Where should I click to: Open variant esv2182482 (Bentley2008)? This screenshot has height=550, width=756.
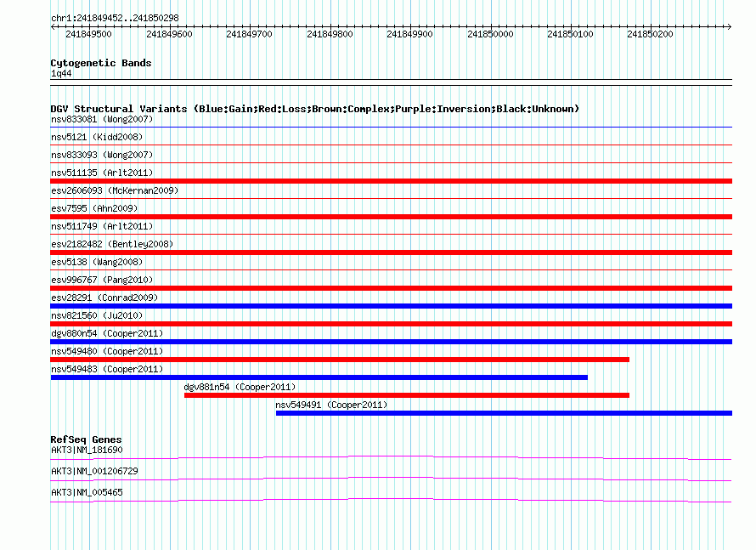112,244
